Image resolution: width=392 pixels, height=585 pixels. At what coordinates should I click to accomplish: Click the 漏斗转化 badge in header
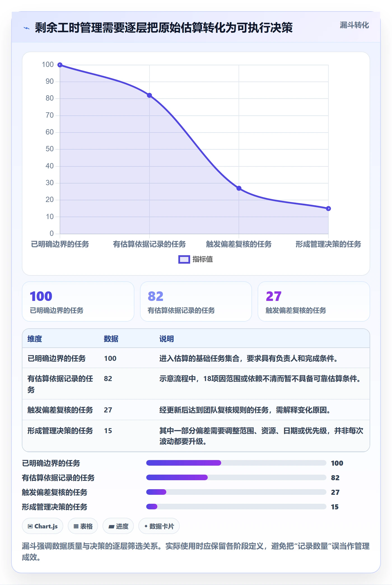354,25
